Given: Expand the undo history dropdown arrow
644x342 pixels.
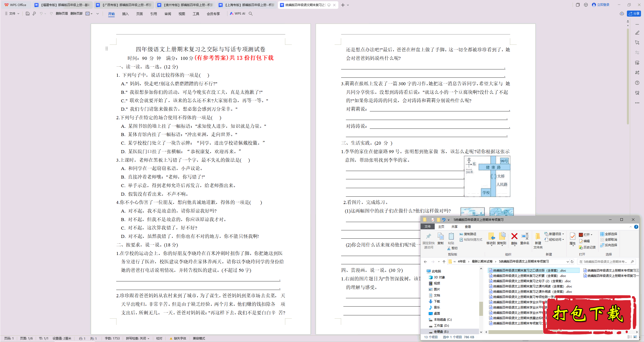Looking at the screenshot, I should point(45,14).
